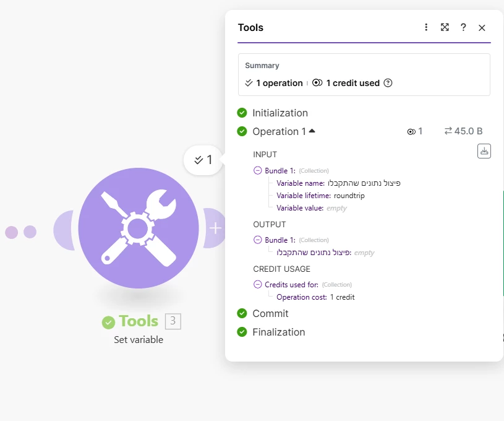Click the credit info question icon
This screenshot has width=504, height=421.
tap(388, 83)
